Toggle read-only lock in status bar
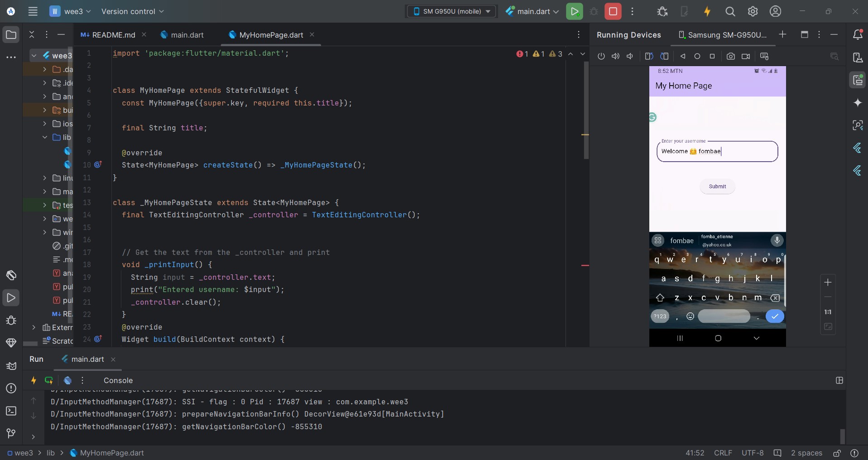Screen dimensions: 868x460 837,453
